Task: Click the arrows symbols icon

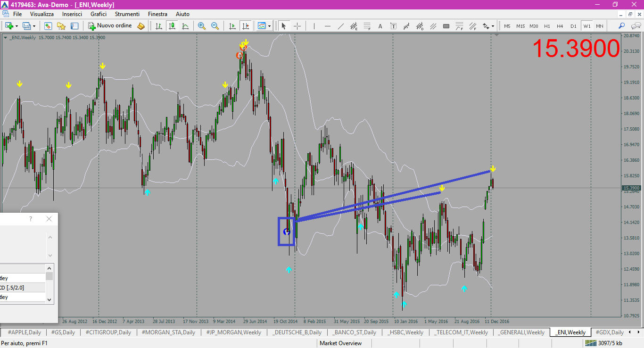Action: click(486, 26)
